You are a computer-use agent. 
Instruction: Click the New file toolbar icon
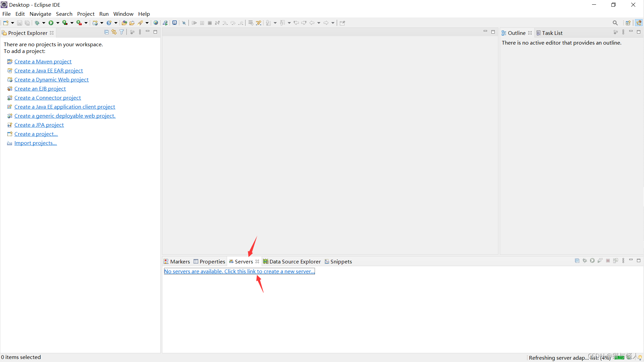6,23
